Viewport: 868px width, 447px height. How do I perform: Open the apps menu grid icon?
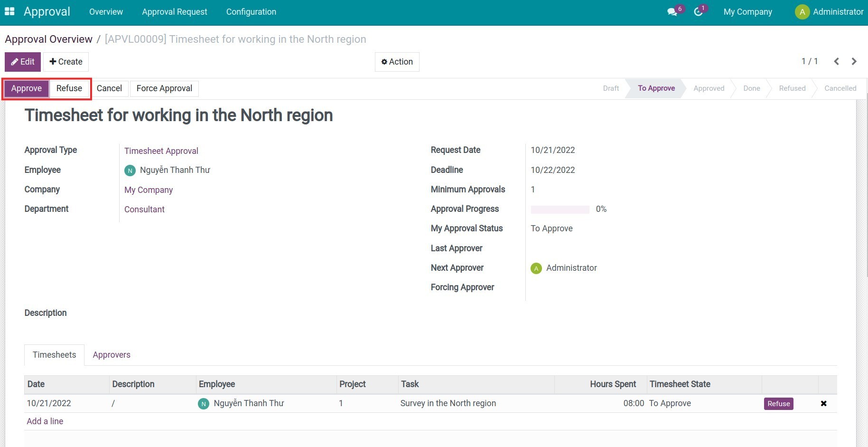tap(9, 11)
